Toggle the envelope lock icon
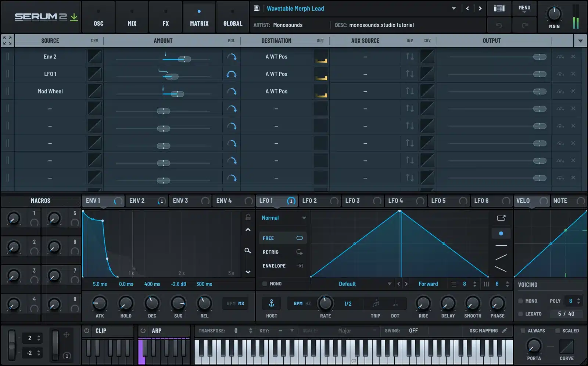The image size is (588, 366). (x=248, y=217)
